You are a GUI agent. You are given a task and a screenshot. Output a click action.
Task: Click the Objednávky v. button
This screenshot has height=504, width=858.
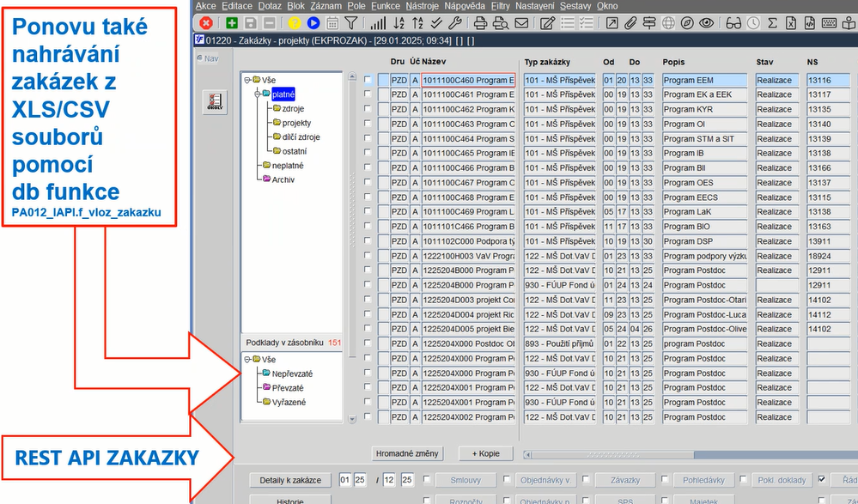[x=545, y=480]
